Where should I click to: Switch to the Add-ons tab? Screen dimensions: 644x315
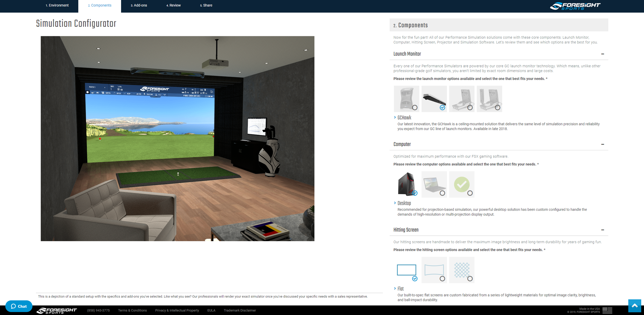[x=139, y=5]
